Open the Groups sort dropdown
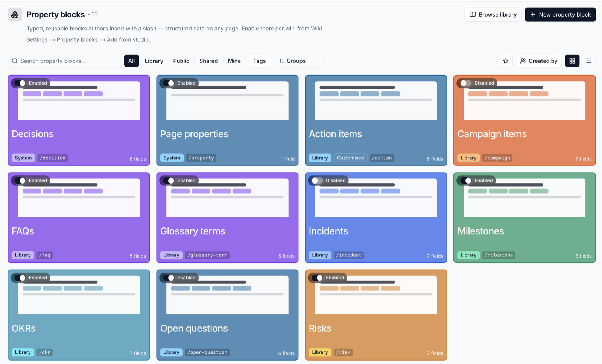 [299, 61]
